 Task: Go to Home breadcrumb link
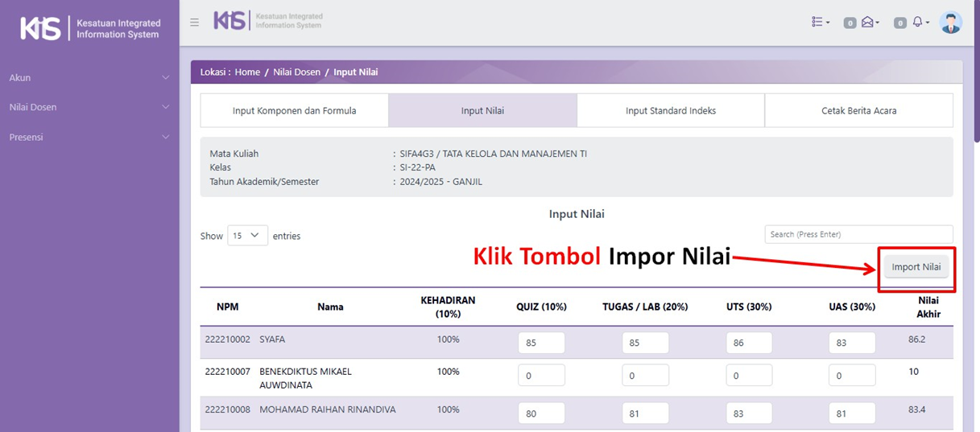point(247,72)
